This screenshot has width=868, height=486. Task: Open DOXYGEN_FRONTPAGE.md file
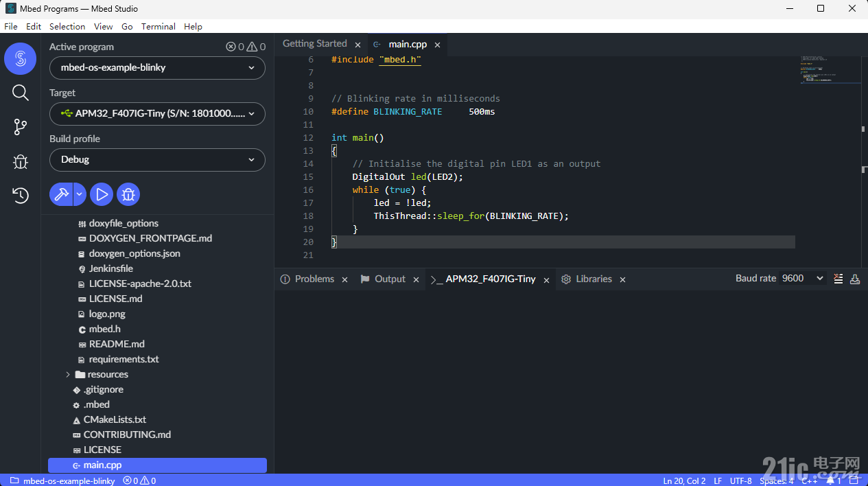point(150,238)
